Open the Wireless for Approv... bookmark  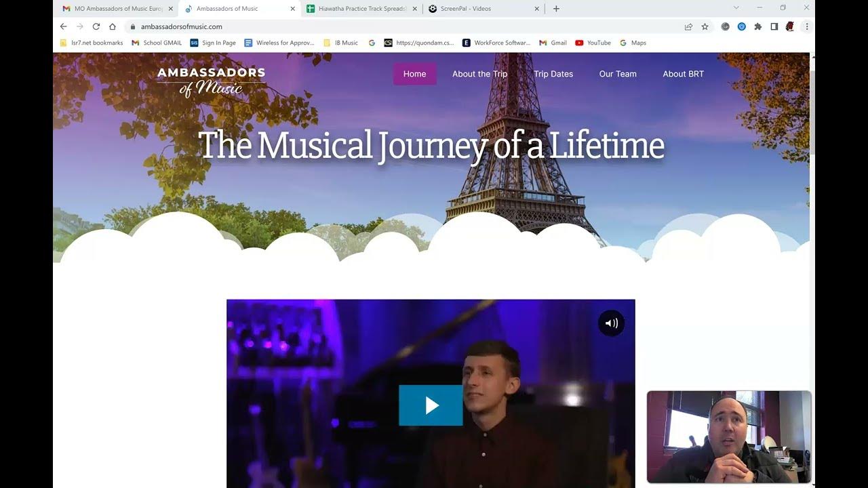(279, 43)
